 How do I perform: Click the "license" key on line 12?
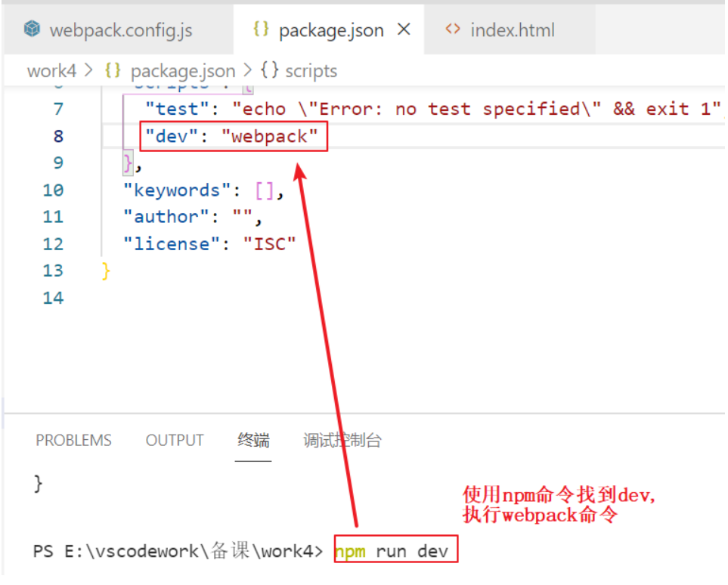coord(171,244)
